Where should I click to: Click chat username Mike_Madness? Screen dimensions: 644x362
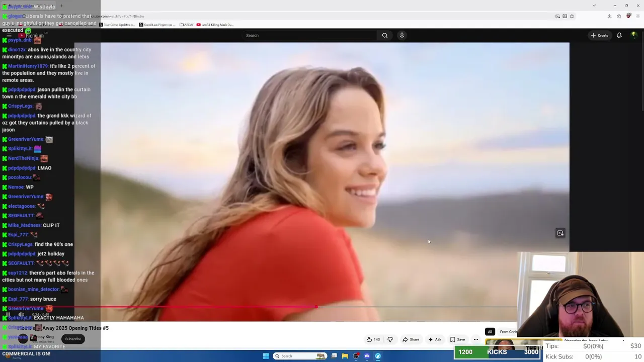point(24,225)
